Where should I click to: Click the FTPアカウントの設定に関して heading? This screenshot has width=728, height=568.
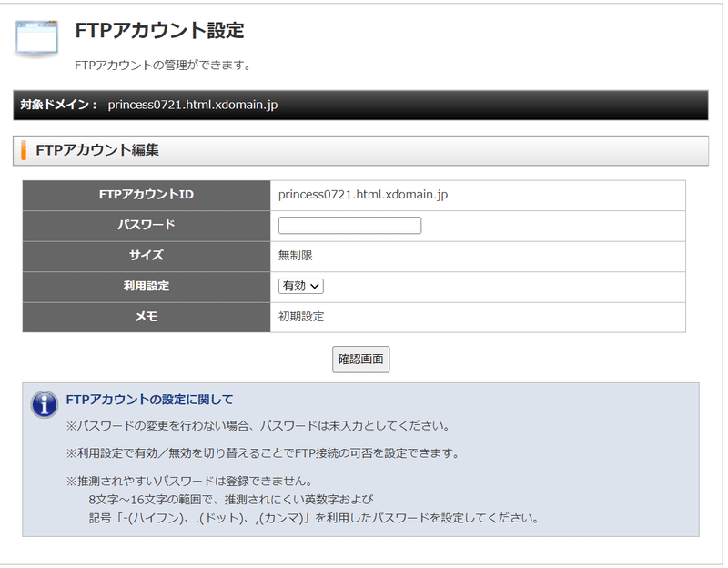click(149, 400)
